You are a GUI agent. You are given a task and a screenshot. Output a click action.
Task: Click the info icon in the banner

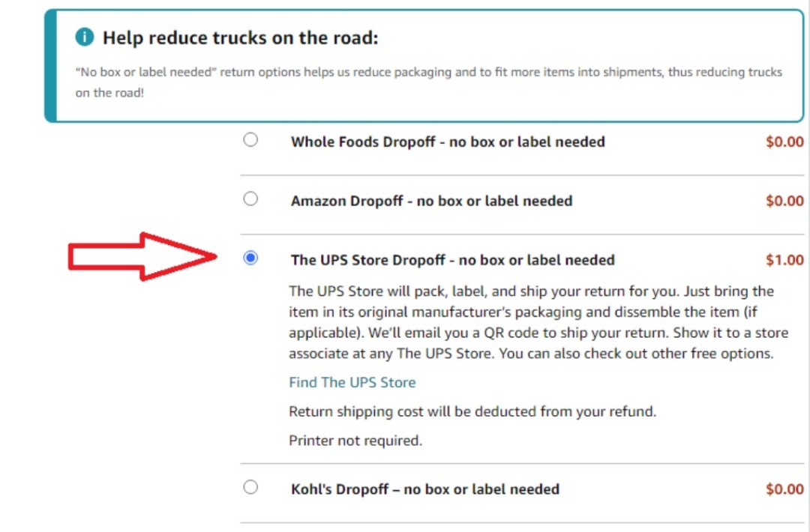pos(85,37)
